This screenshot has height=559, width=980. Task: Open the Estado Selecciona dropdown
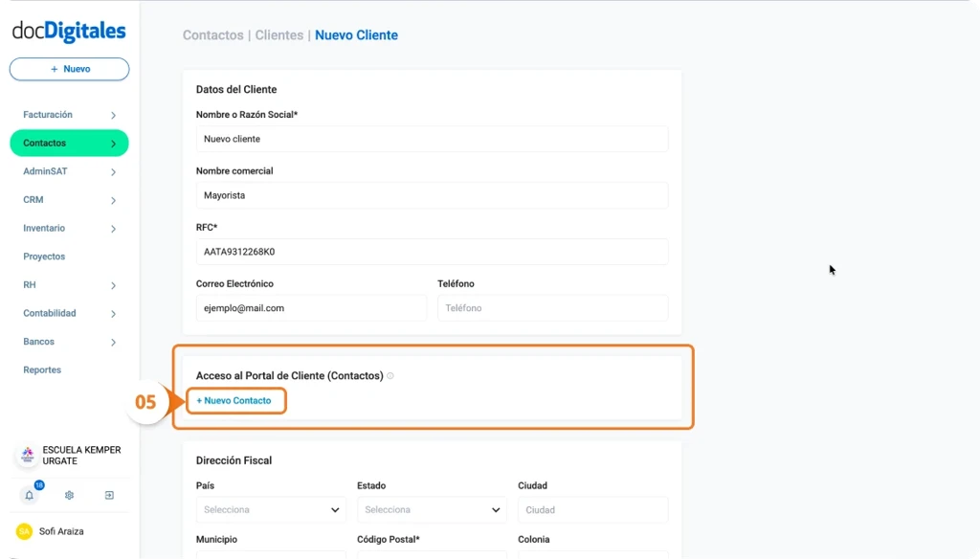coord(432,509)
